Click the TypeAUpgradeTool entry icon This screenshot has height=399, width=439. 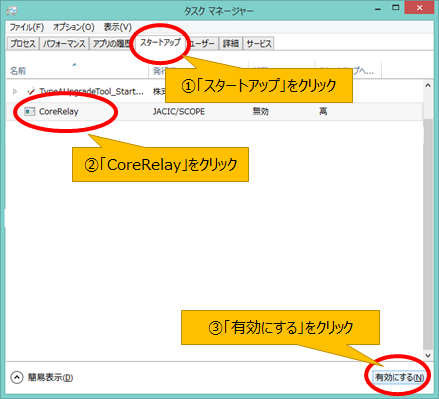(x=31, y=91)
